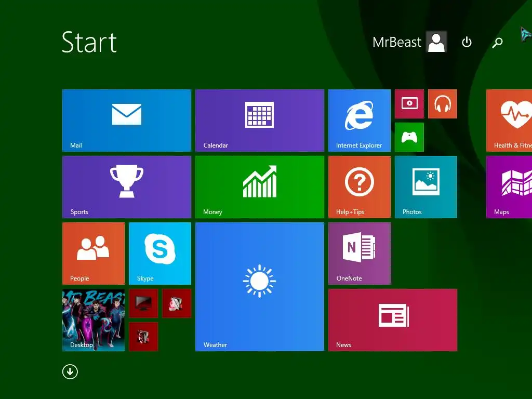
Task: Open the OneNote tile
Action: (x=360, y=253)
